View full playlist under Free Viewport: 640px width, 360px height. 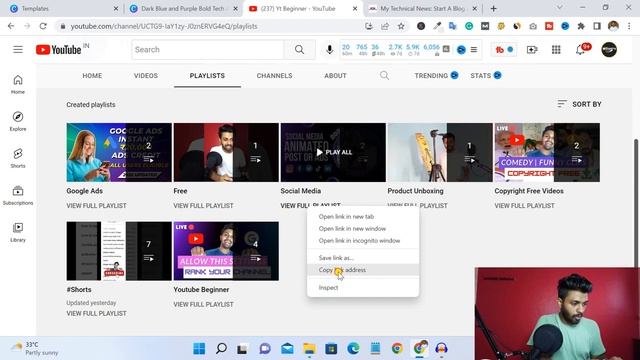coord(203,206)
